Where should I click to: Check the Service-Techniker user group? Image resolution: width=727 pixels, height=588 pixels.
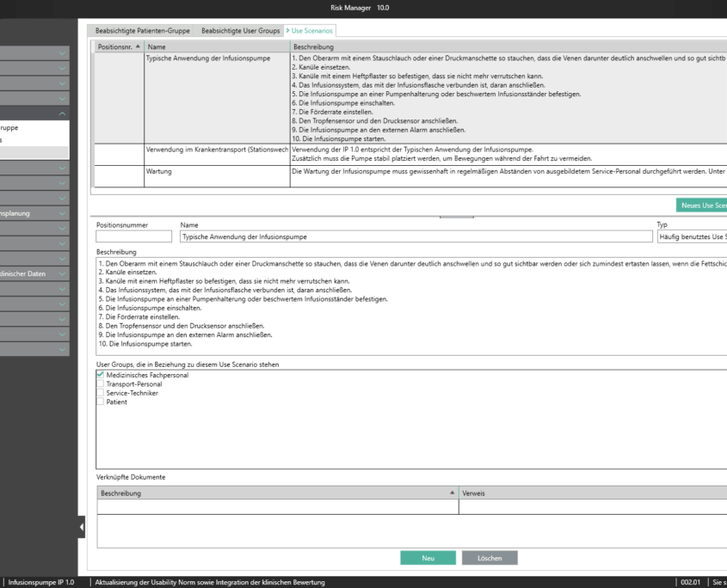[x=101, y=393]
